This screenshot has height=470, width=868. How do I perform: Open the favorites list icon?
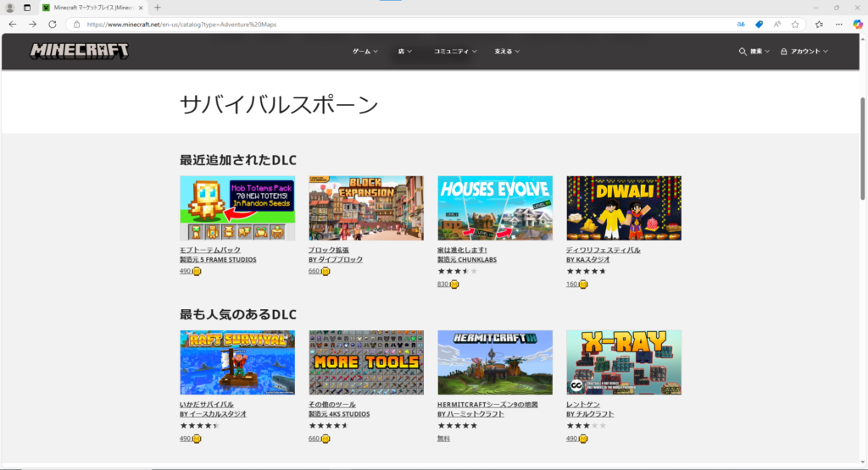(x=819, y=24)
